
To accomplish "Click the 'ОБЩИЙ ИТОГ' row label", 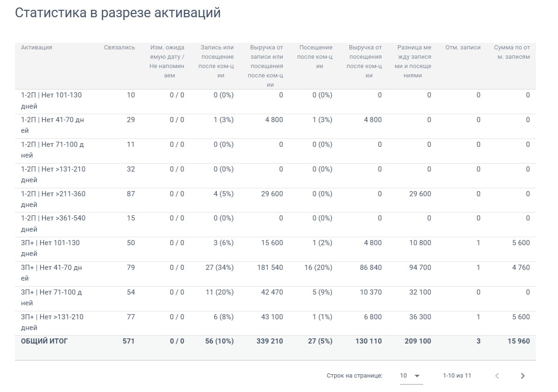I will pos(44,341).
